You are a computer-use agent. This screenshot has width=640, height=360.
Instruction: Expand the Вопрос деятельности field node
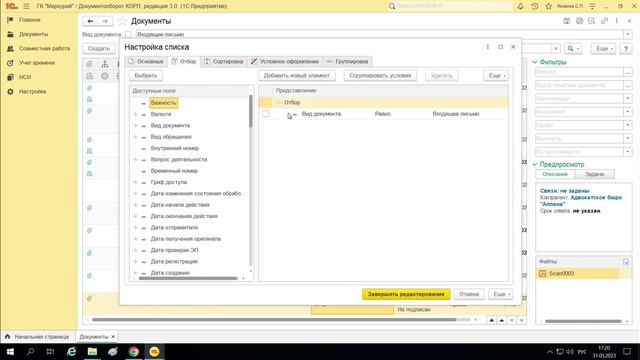point(136,160)
